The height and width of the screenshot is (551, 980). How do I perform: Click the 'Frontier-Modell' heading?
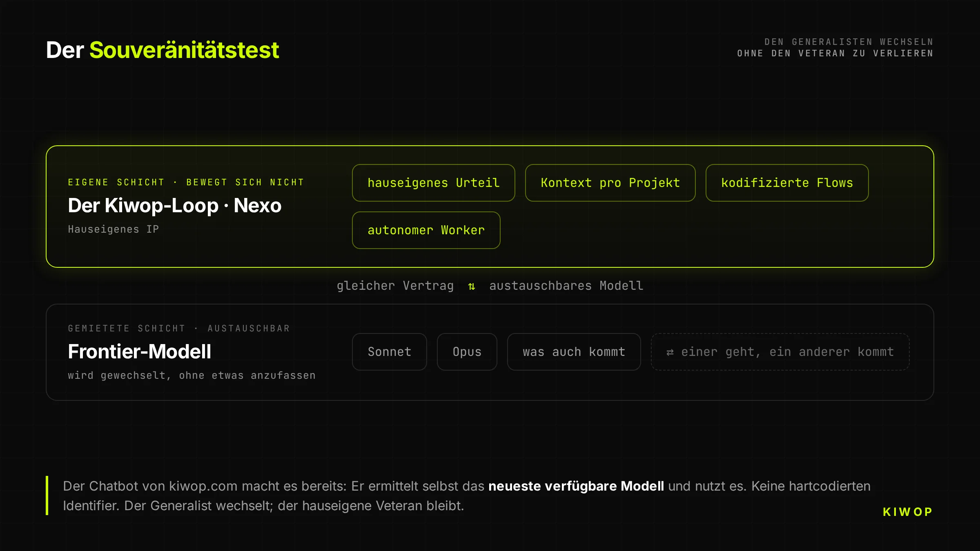point(140,351)
